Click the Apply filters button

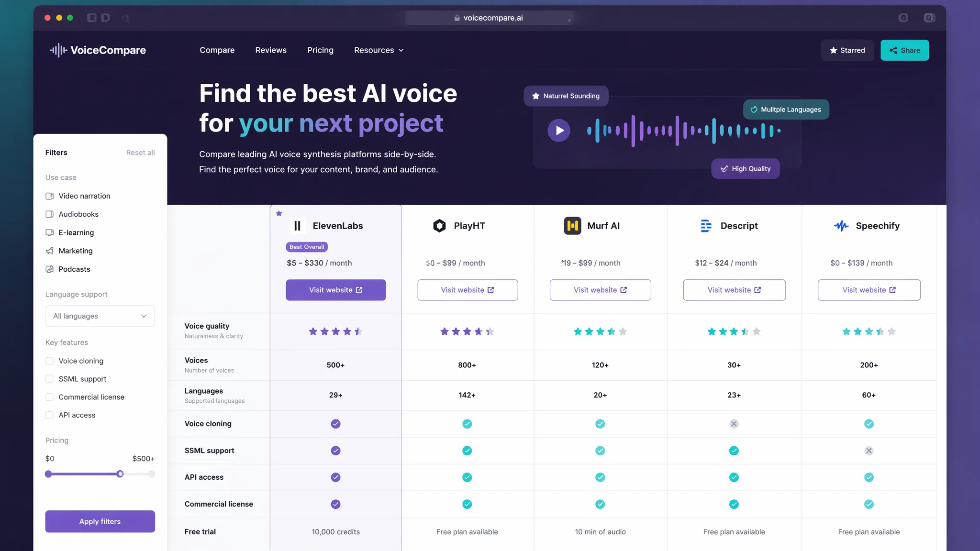100,521
